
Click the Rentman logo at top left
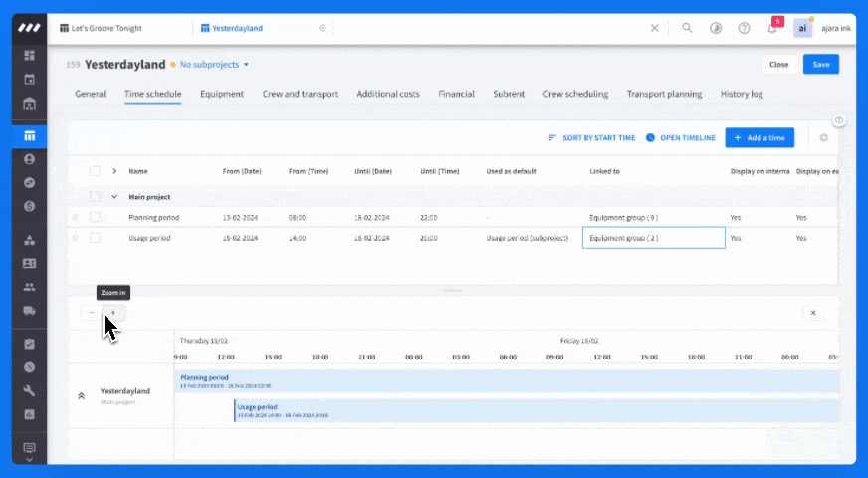click(x=29, y=28)
